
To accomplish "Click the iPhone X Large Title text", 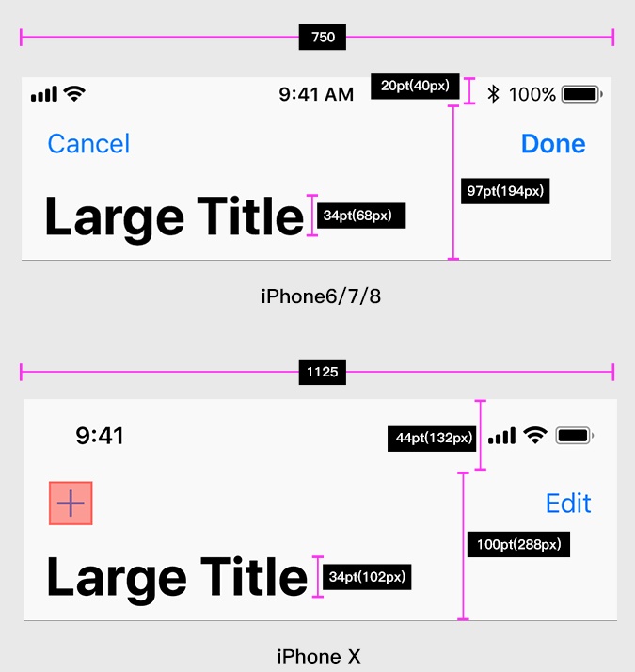I will click(177, 578).
